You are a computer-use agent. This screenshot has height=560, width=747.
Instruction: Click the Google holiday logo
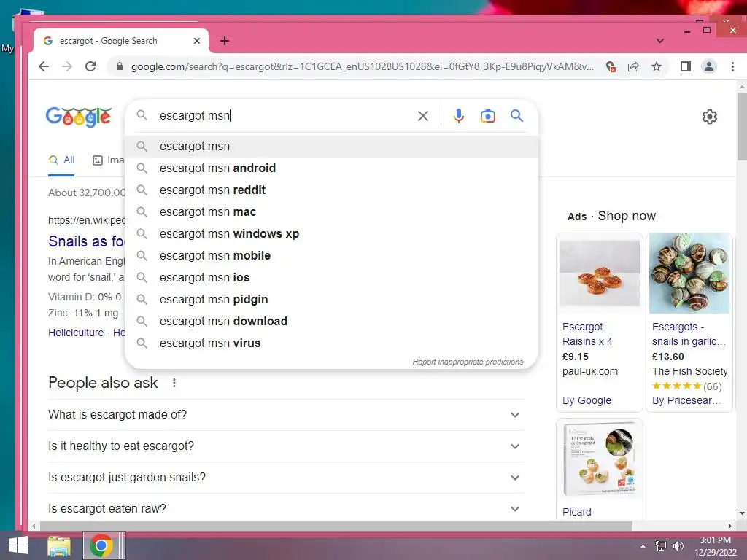79,117
